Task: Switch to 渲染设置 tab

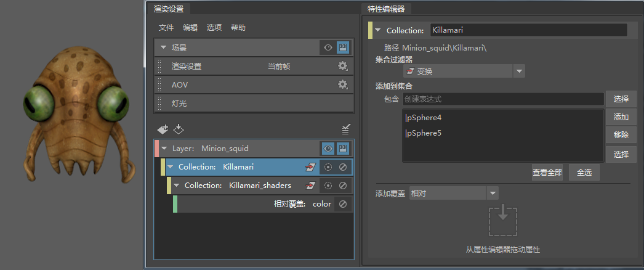Action: [169, 8]
